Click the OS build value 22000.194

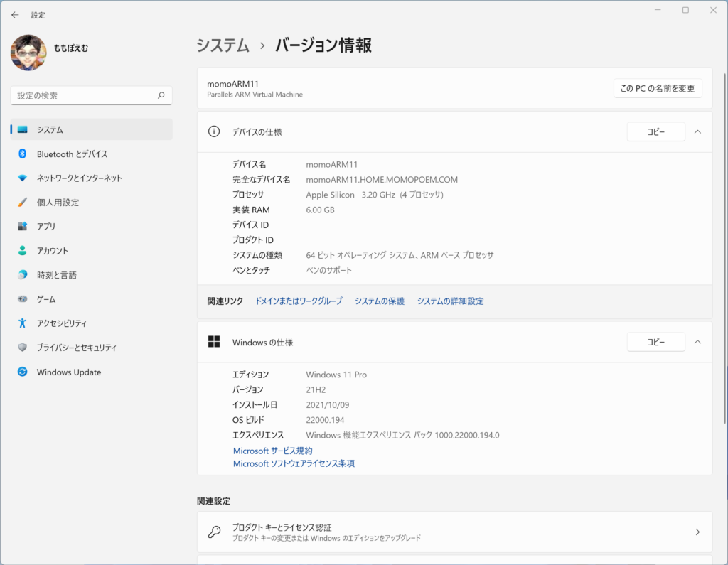click(x=325, y=420)
